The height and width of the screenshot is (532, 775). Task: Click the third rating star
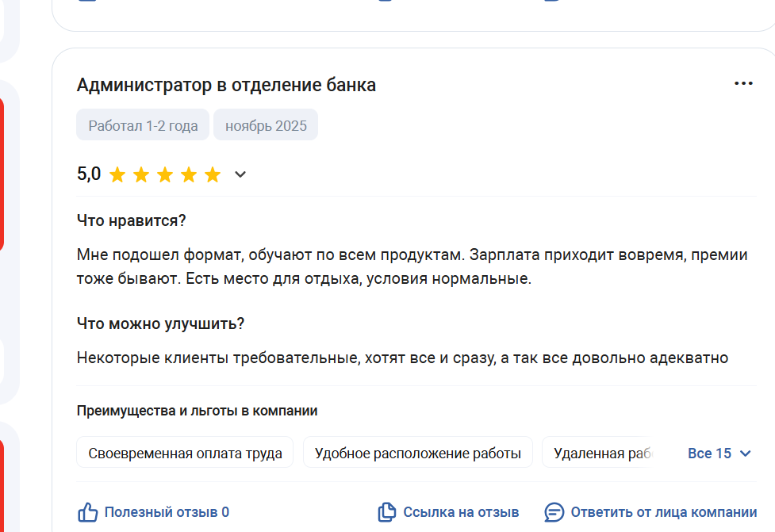[165, 174]
